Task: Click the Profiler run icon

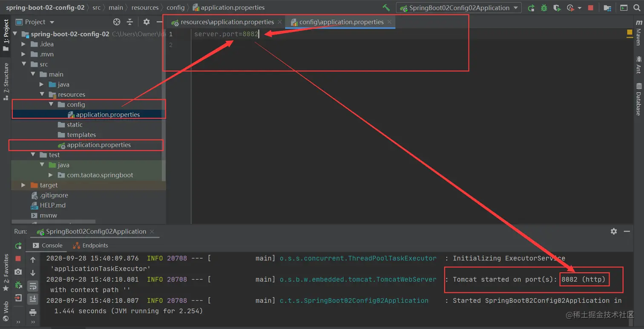Action: coord(570,8)
